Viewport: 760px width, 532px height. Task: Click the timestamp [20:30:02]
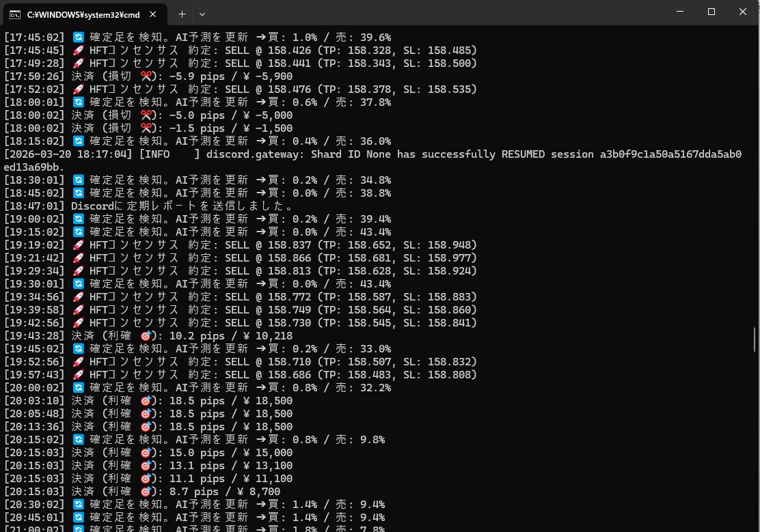34,505
